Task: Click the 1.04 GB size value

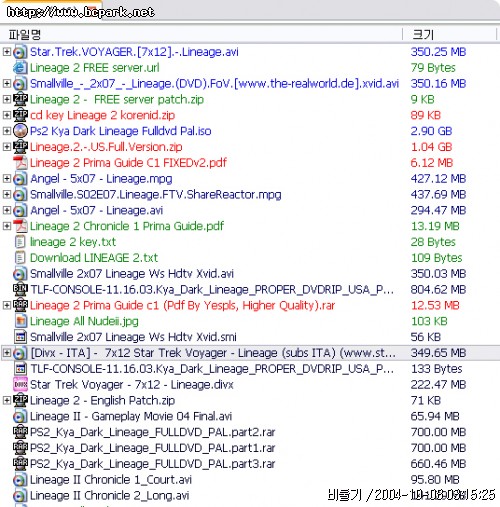Action: tap(431, 147)
